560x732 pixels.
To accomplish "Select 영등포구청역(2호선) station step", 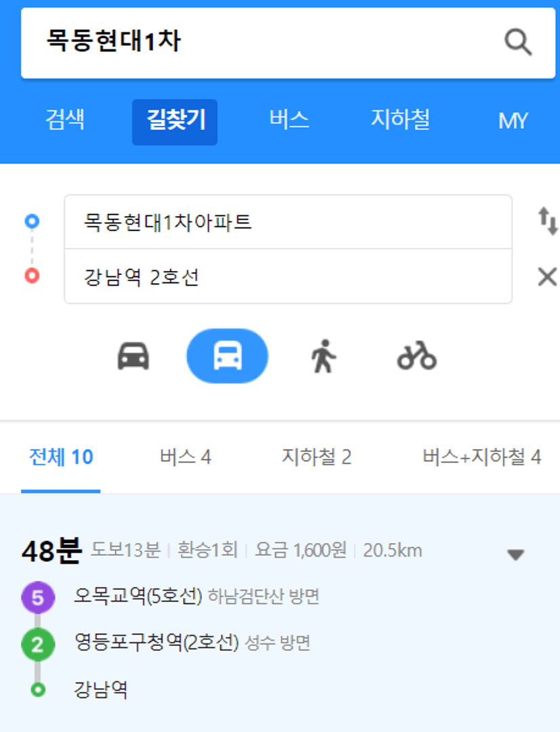I will (157, 643).
